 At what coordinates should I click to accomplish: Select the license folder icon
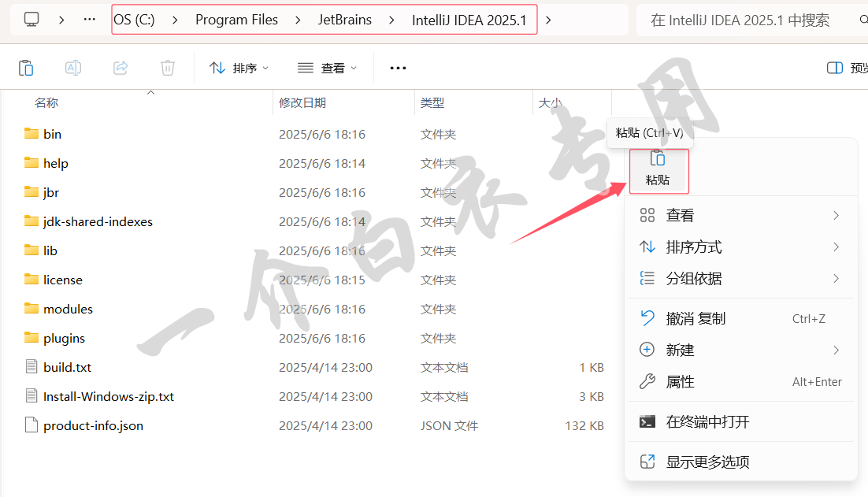32,280
